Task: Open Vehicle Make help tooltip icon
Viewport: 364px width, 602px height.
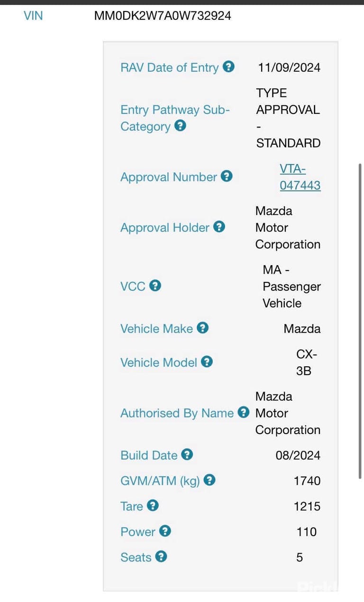Action: [203, 328]
